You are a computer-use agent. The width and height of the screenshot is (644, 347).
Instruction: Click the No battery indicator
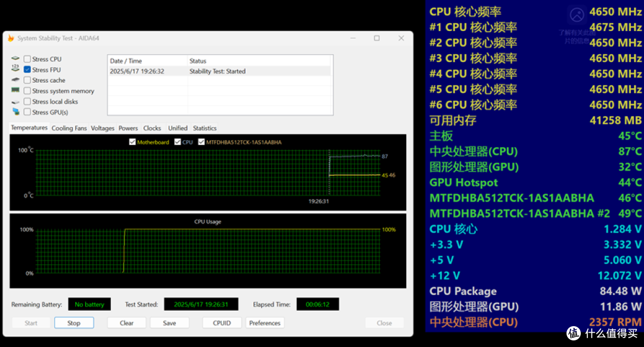(x=89, y=304)
